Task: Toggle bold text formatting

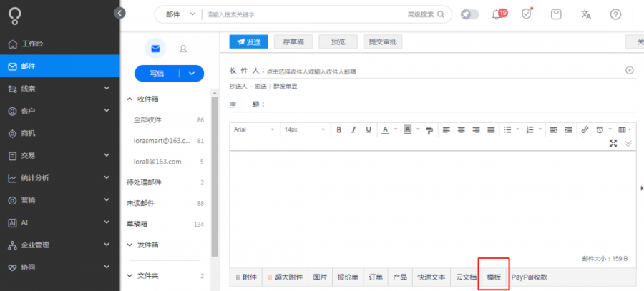Action: coord(339,129)
